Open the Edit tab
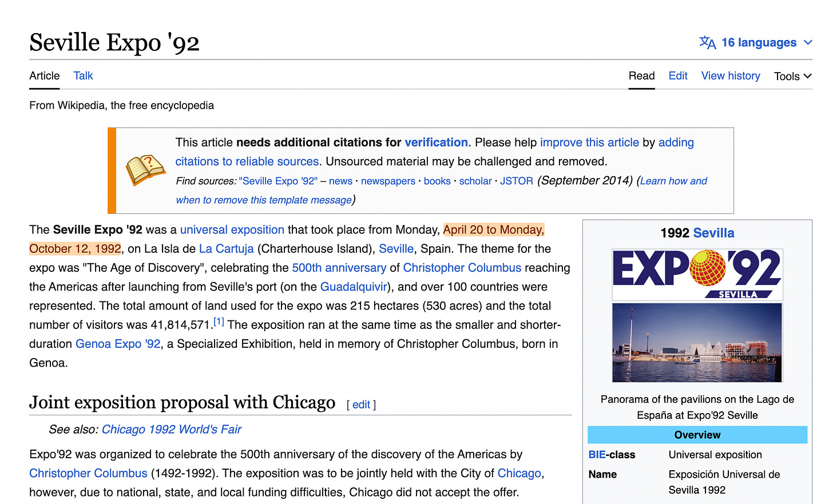This screenshot has height=504, width=833. click(x=678, y=76)
